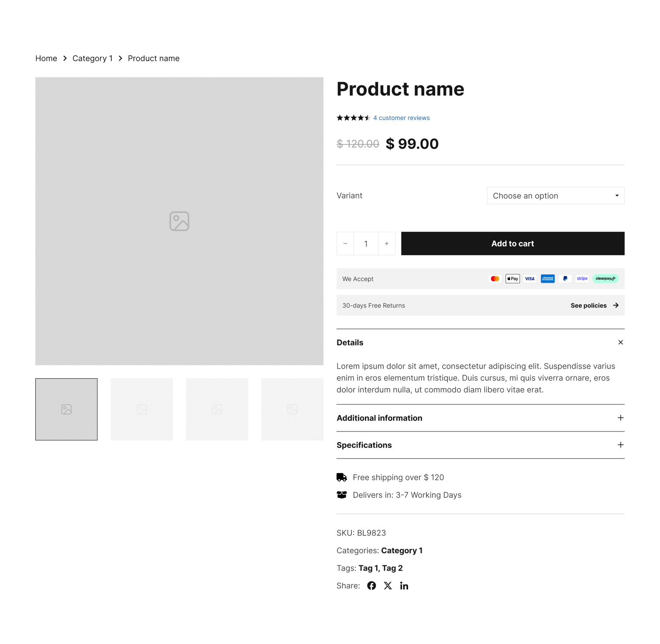Screen dimensions: 660x644
Task: Increase quantity with plus button
Action: [x=387, y=243]
